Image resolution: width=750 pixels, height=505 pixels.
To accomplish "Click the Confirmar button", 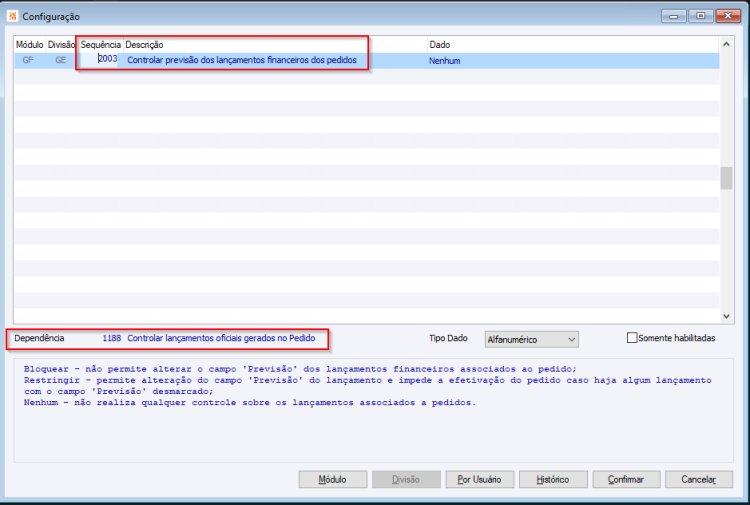I will (626, 479).
